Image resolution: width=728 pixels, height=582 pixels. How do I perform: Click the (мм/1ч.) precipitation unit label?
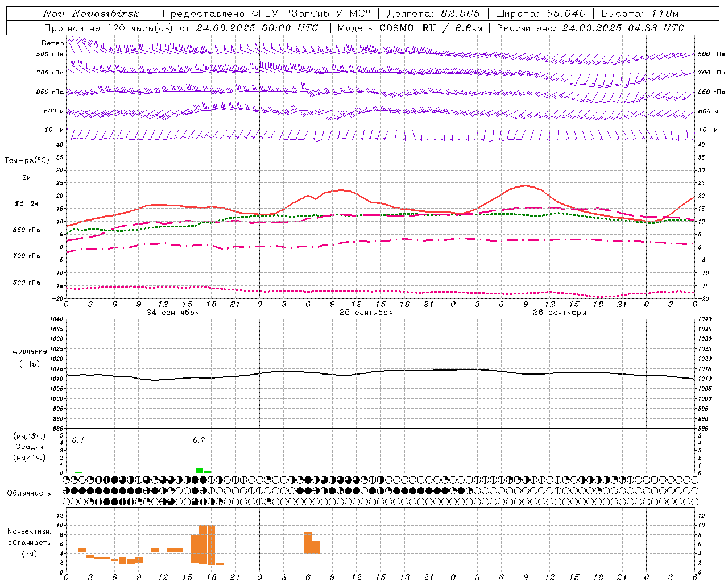[30, 458]
